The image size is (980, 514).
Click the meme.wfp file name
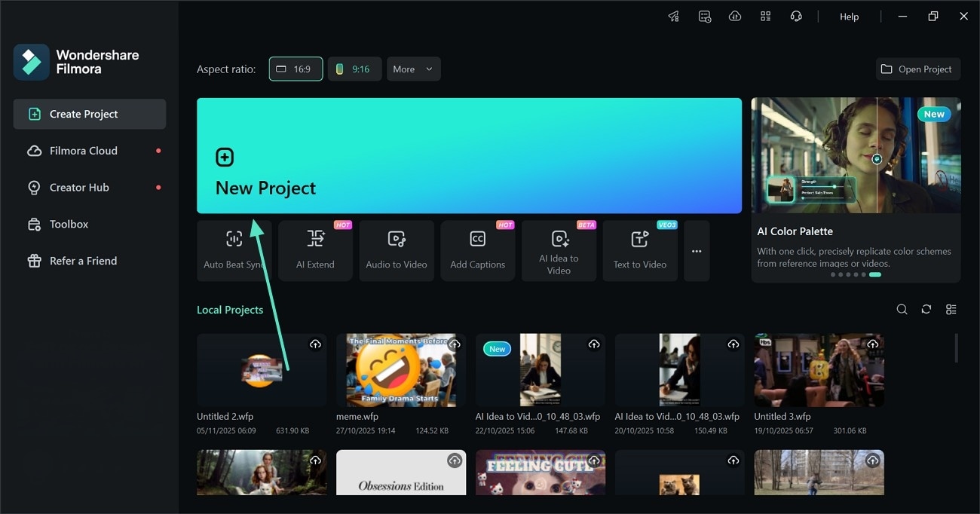[x=357, y=416]
